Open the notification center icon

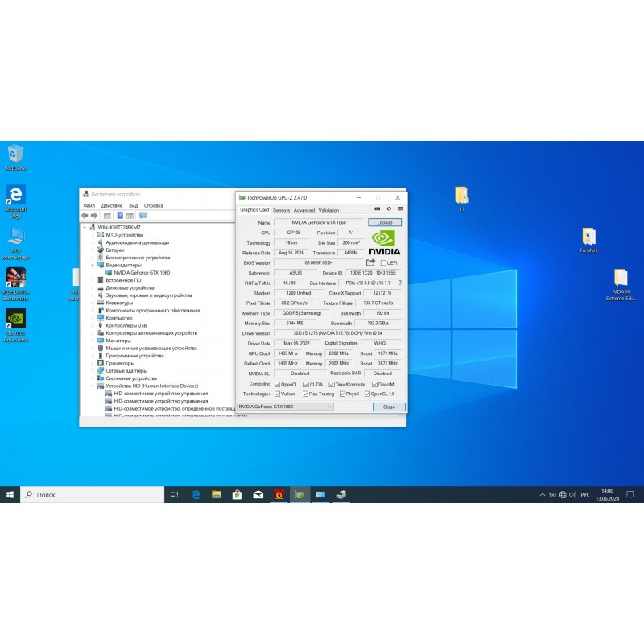[630, 495]
